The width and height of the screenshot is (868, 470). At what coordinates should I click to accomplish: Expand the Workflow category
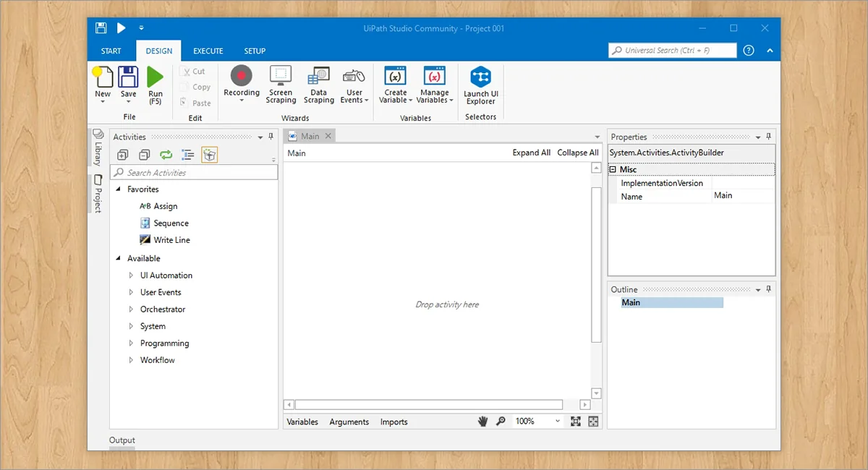click(x=131, y=360)
